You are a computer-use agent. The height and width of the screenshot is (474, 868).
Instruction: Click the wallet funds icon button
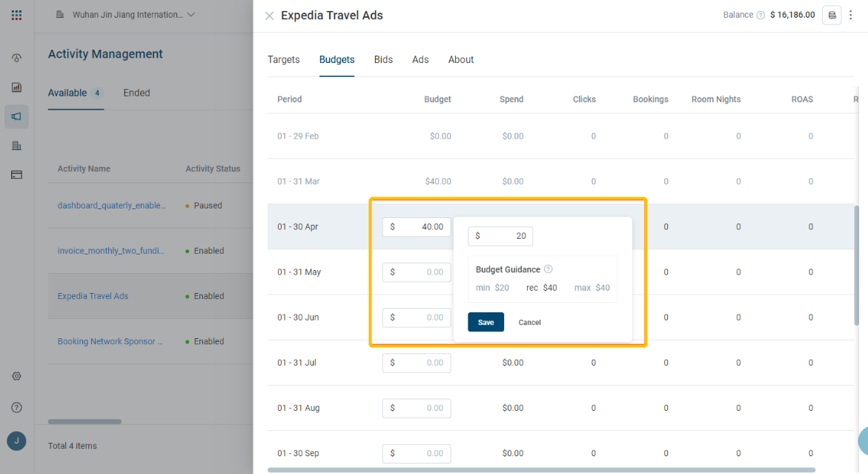pyautogui.click(x=832, y=16)
